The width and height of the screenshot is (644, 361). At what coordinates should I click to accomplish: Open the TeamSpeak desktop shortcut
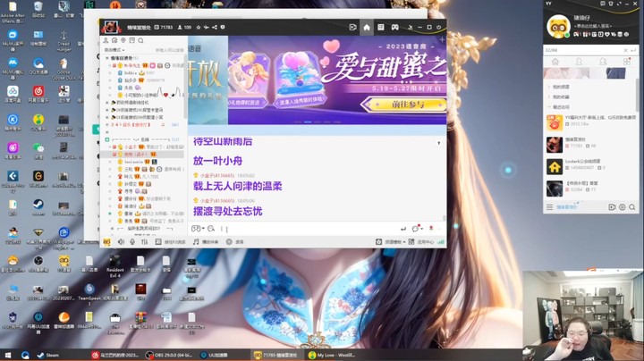click(89, 295)
